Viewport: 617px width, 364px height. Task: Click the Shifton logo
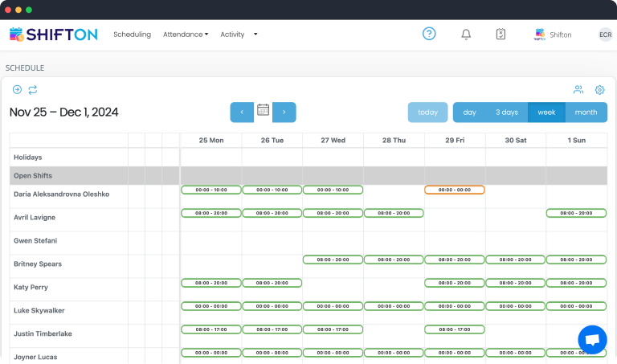point(53,35)
